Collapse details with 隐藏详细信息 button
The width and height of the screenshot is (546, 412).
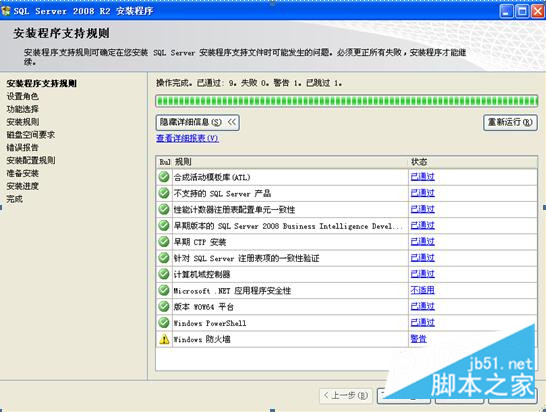tap(197, 122)
